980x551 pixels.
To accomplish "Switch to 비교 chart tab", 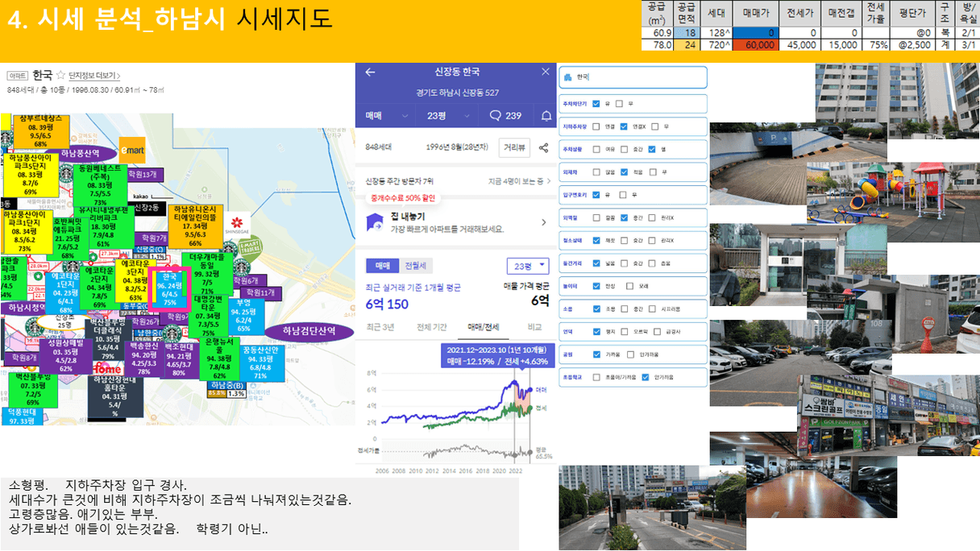I will click(x=534, y=327).
